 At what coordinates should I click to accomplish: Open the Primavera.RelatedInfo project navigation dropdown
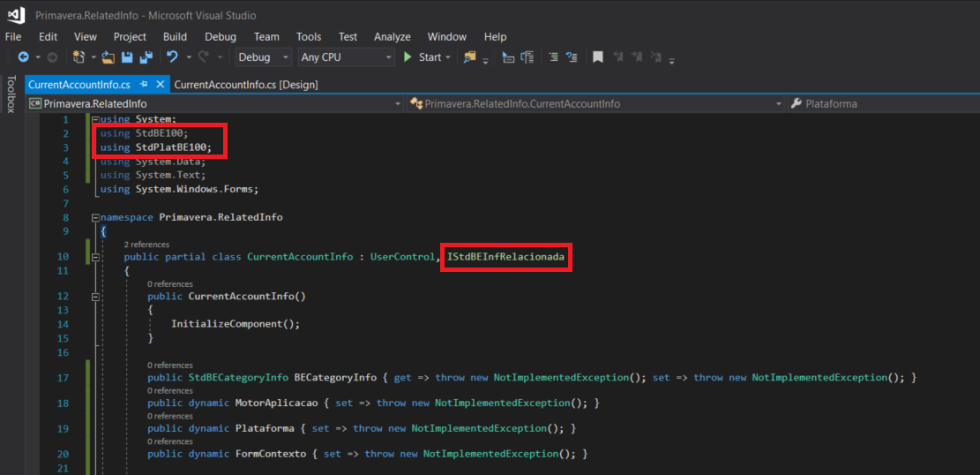pos(216,104)
